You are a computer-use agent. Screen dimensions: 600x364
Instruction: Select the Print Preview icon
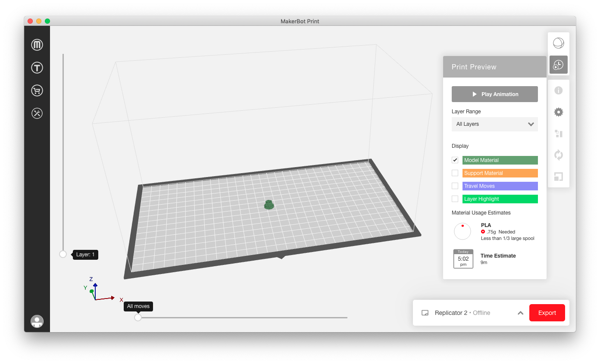coord(558,65)
